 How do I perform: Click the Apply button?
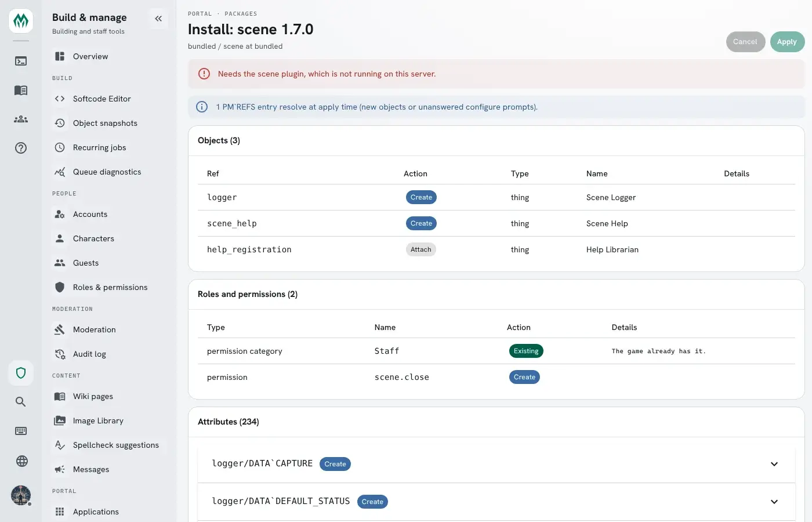point(787,42)
